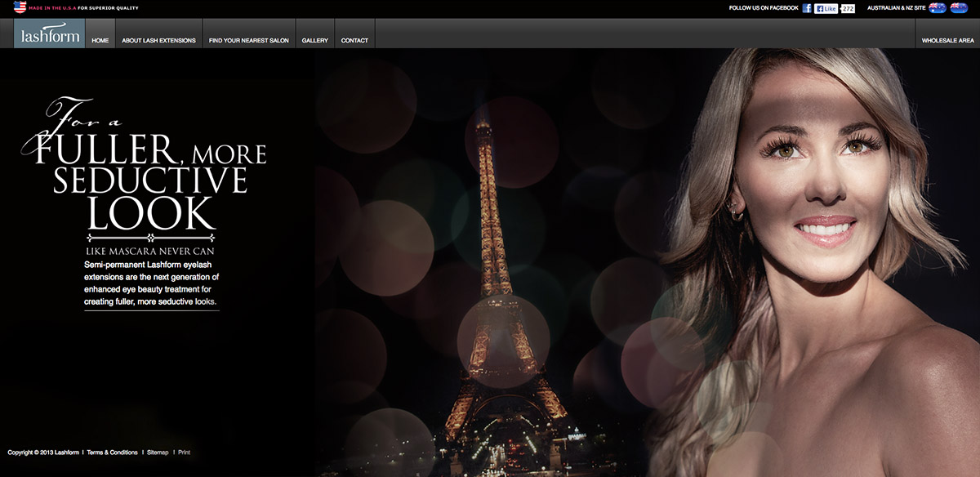The image size is (980, 477).
Task: Click FOLLOW US ON FACEBOOK
Action: pos(764,7)
